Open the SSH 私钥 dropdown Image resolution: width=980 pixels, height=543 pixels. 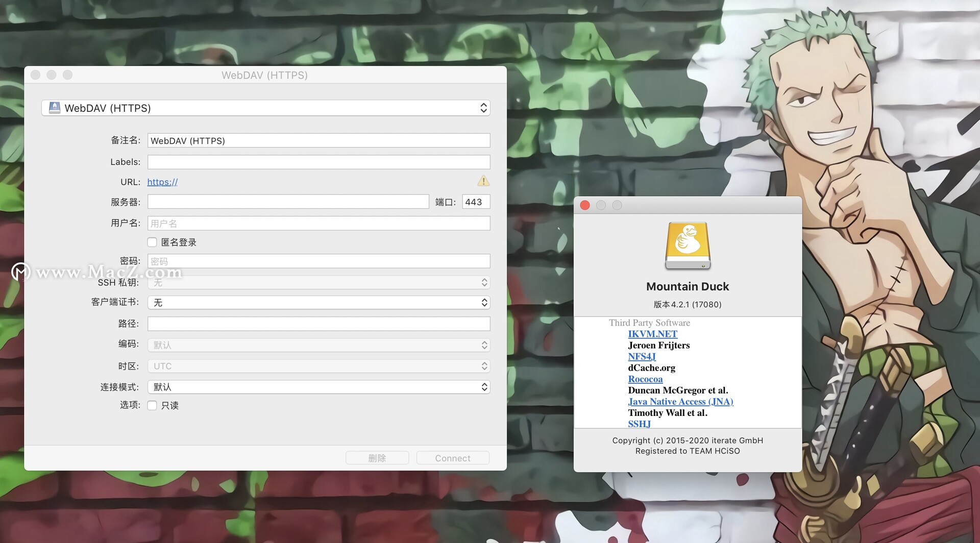click(319, 282)
